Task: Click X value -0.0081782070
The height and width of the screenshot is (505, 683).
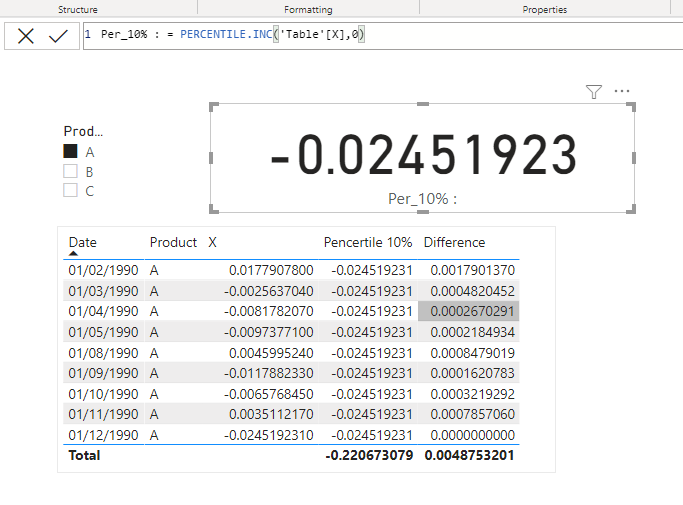Action: click(x=268, y=311)
